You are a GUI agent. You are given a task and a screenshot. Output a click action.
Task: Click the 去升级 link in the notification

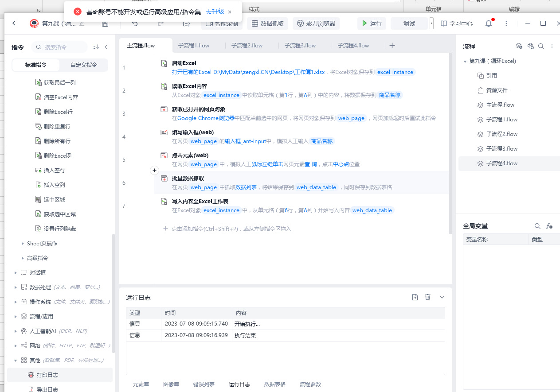pyautogui.click(x=215, y=12)
